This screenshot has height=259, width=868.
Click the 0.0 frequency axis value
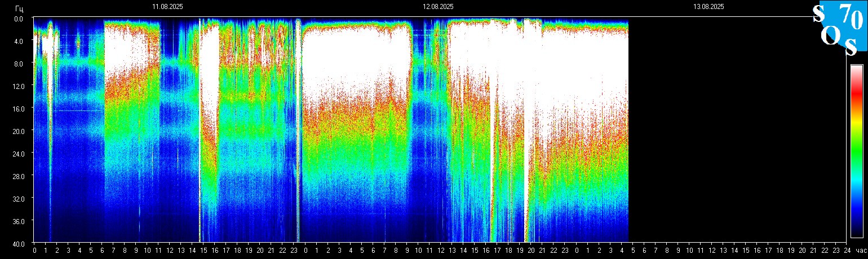click(x=19, y=18)
